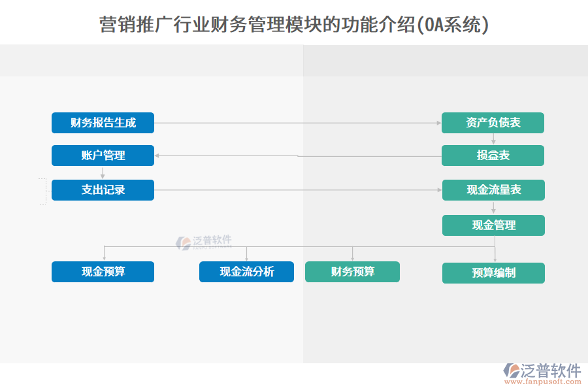Select the 账户管理 box

pos(103,155)
